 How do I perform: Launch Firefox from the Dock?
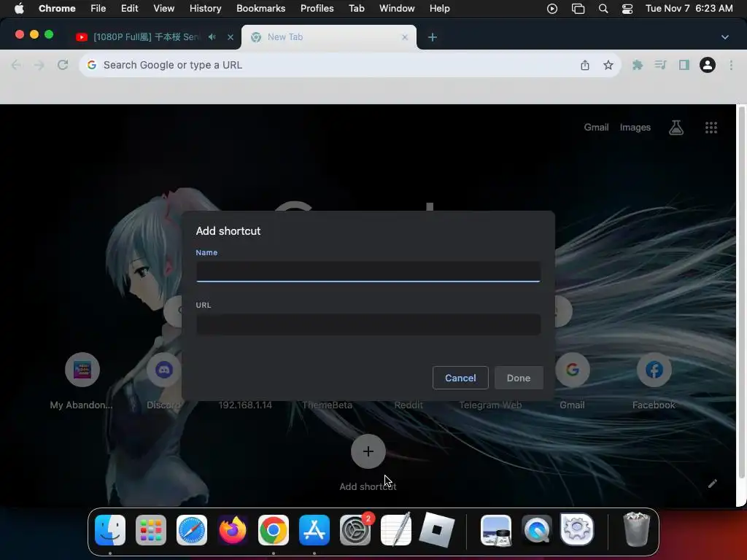pos(233,530)
